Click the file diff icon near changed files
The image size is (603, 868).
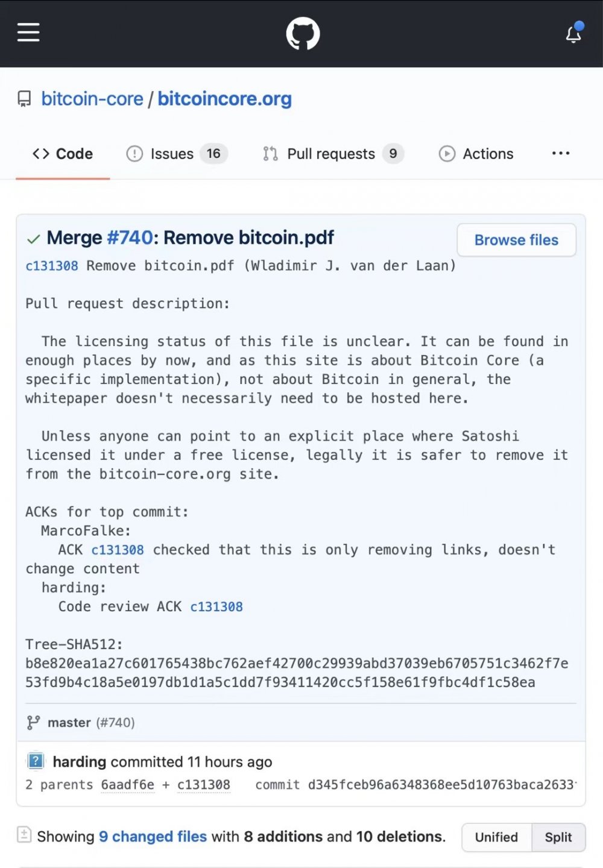pos(24,835)
